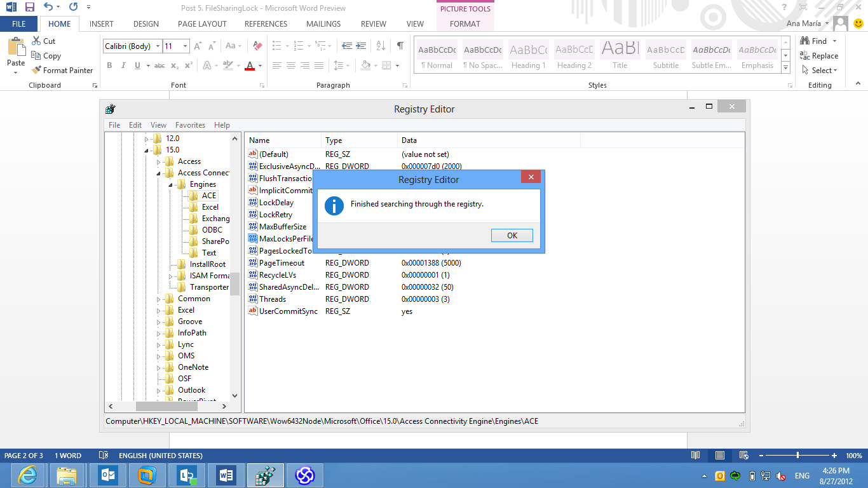The width and height of the screenshot is (868, 488).
Task: Click the Undo arrow in title bar
Action: (48, 8)
